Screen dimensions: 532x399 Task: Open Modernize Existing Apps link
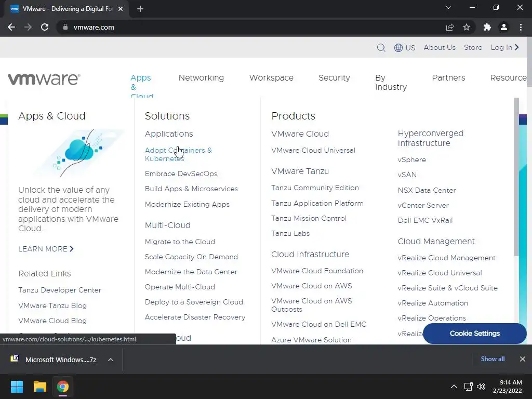click(187, 204)
